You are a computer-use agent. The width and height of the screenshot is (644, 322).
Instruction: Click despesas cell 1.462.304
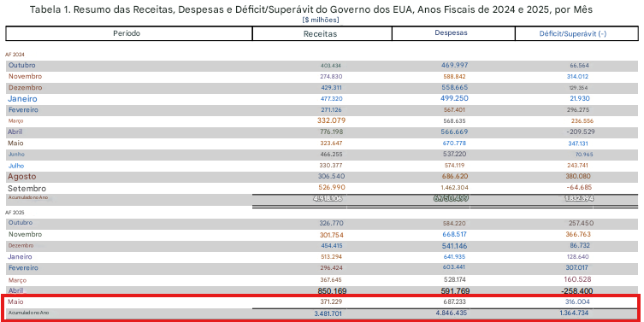coord(454,187)
